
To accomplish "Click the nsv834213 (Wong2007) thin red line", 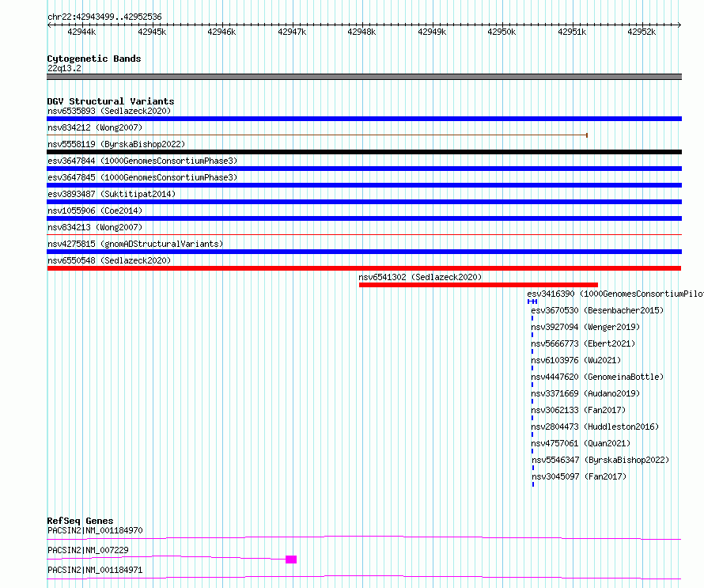I will (x=364, y=234).
